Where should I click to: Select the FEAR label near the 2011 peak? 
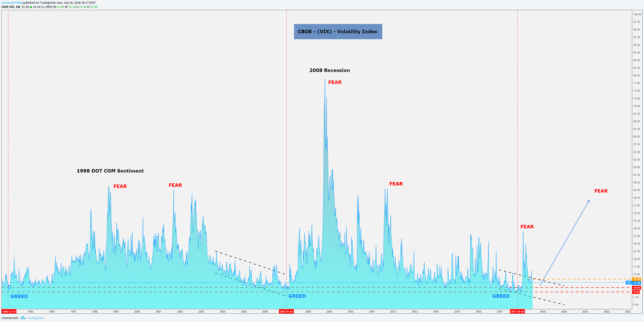pyautogui.click(x=396, y=184)
